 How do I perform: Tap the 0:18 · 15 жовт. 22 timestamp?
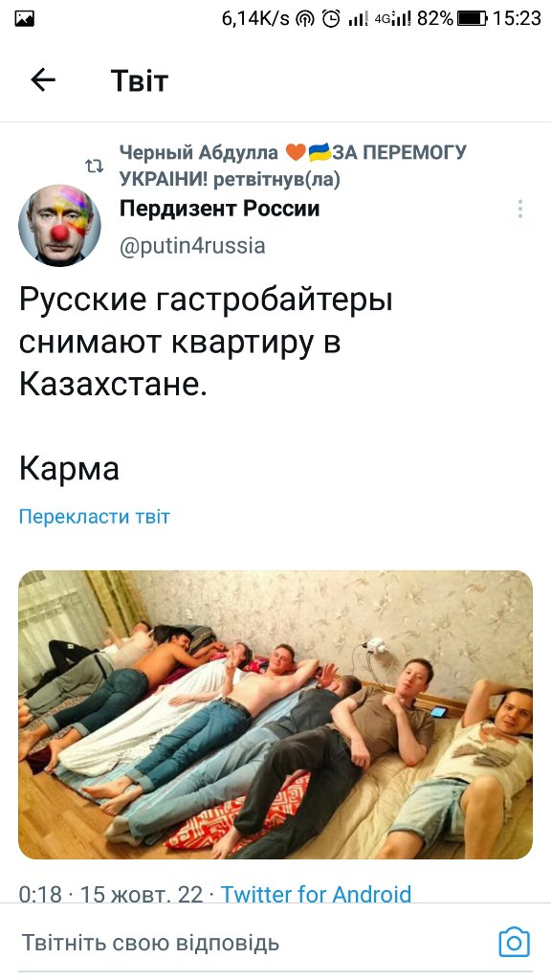111,894
